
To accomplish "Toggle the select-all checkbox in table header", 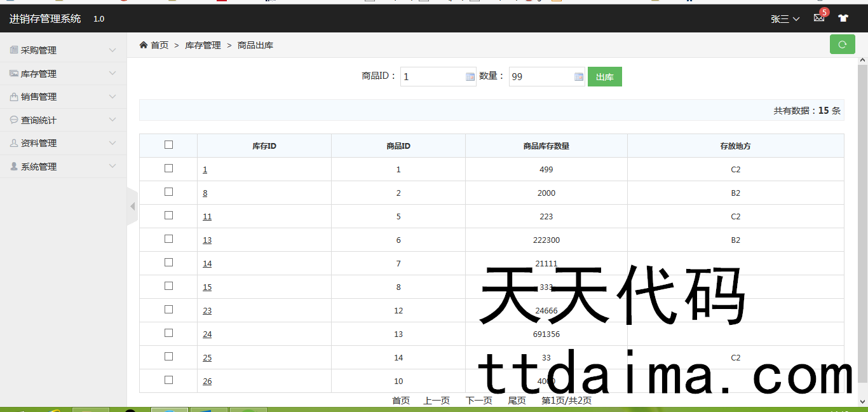I will coord(168,145).
